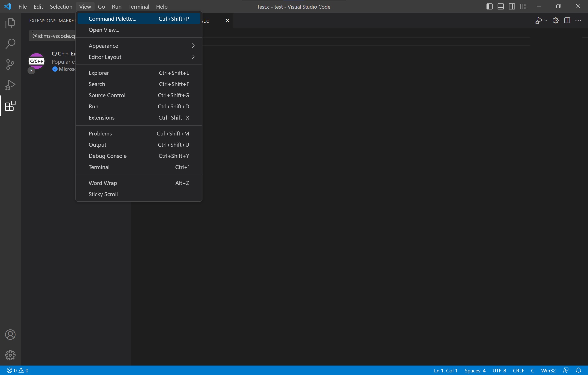Open Source Control icon in activity bar
The height and width of the screenshot is (375, 588).
[10, 65]
